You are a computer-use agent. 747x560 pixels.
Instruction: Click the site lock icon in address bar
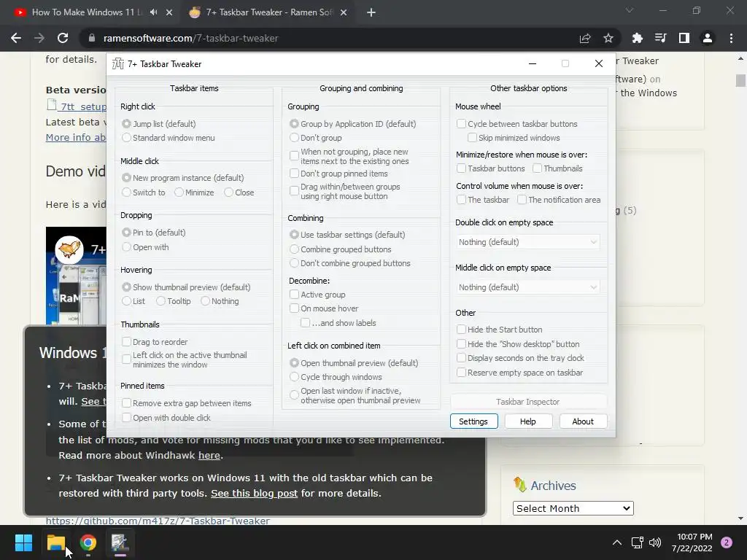[92, 38]
